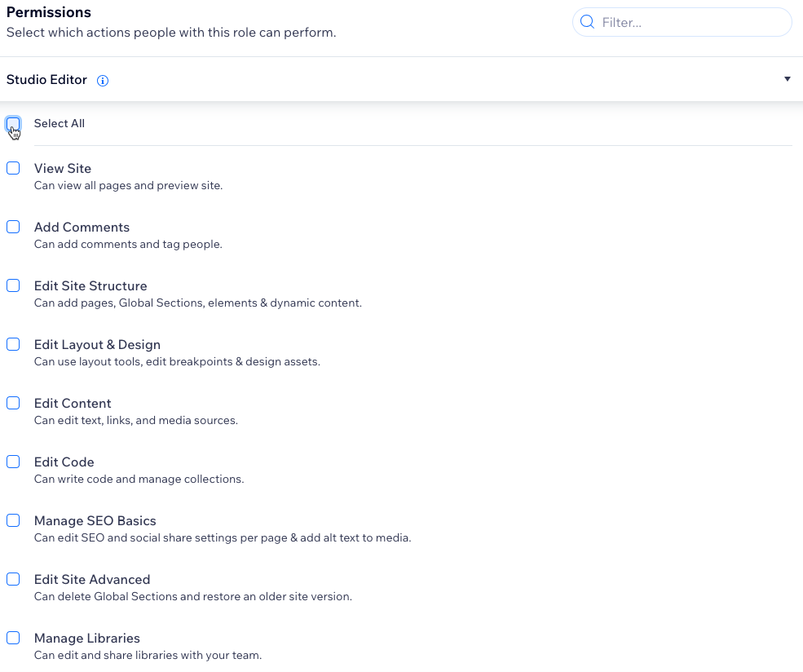Click the magnifier icon in the filter box

(587, 23)
